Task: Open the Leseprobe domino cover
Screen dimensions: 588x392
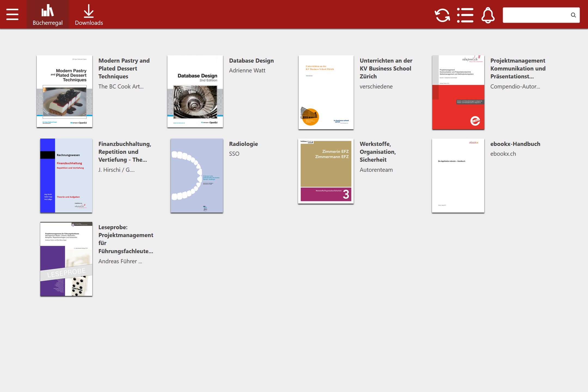Action: point(66,259)
